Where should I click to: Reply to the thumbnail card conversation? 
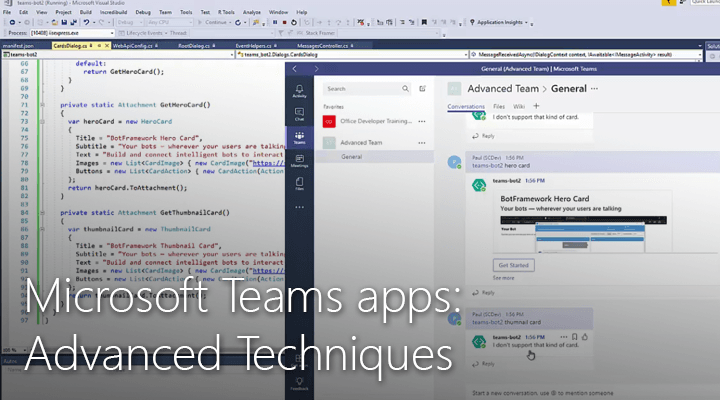(x=484, y=364)
